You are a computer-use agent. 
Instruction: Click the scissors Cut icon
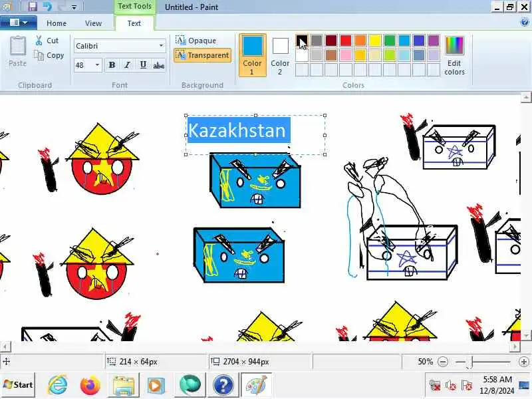[39, 41]
